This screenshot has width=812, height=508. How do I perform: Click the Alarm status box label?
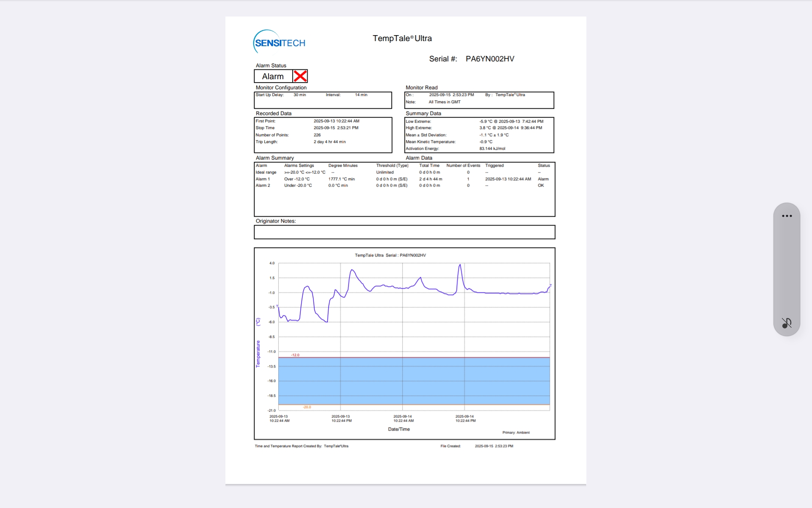[x=273, y=77]
